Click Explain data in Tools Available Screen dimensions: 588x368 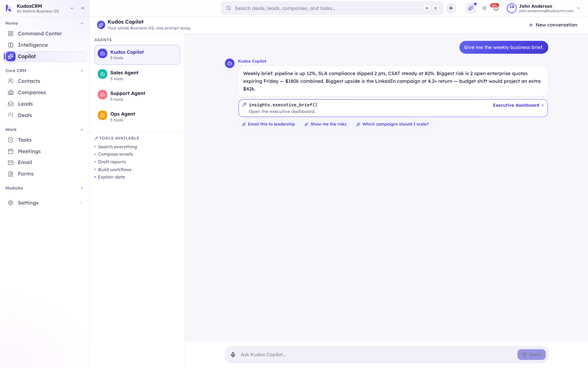click(112, 177)
